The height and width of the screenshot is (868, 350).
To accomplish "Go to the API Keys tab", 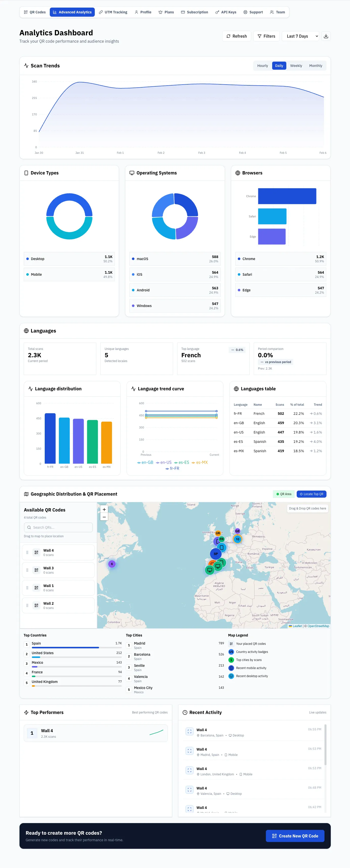I will pyautogui.click(x=226, y=12).
